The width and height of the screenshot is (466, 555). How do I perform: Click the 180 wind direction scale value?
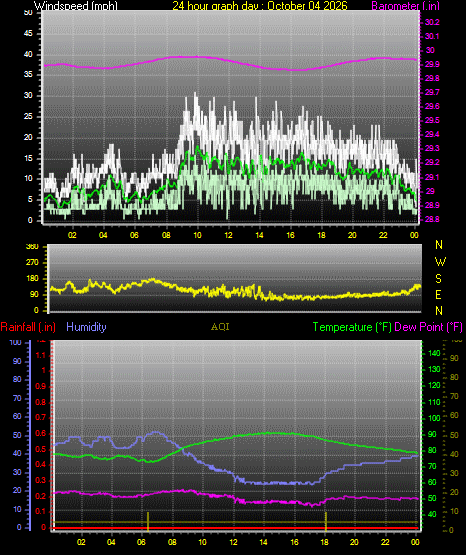[32, 279]
